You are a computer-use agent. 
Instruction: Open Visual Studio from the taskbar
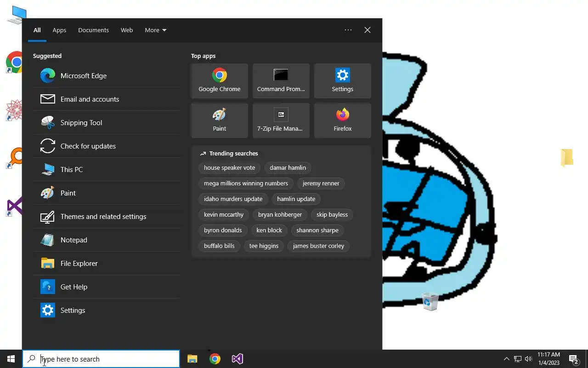coord(237,359)
